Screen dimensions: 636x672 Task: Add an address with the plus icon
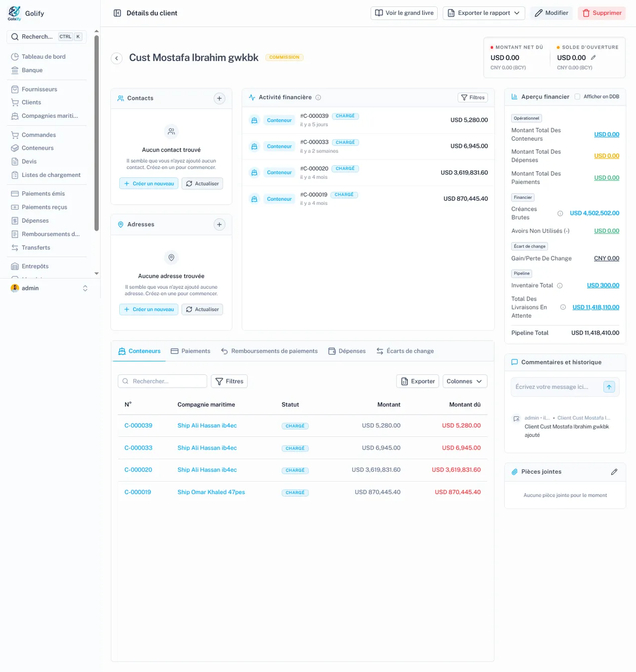[x=219, y=225]
